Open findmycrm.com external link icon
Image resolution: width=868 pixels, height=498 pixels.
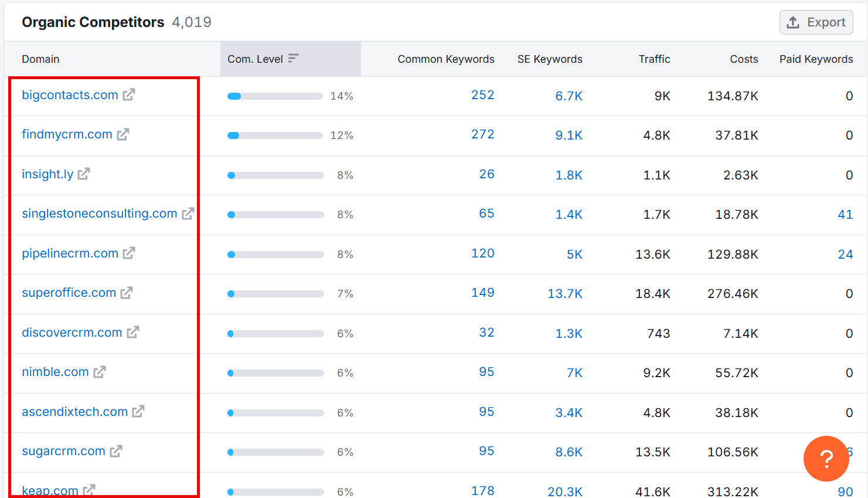[123, 134]
